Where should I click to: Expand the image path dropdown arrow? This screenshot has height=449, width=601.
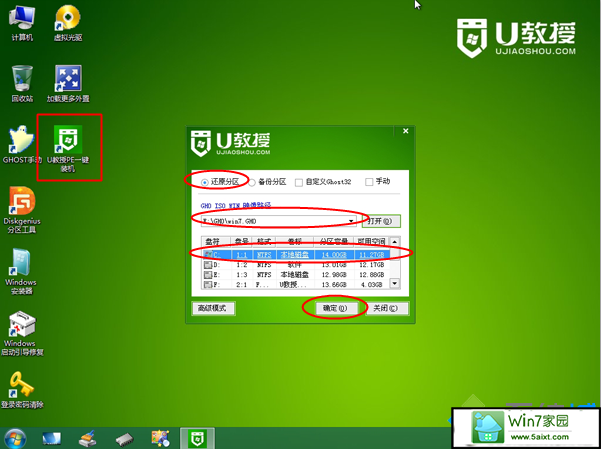(x=351, y=221)
